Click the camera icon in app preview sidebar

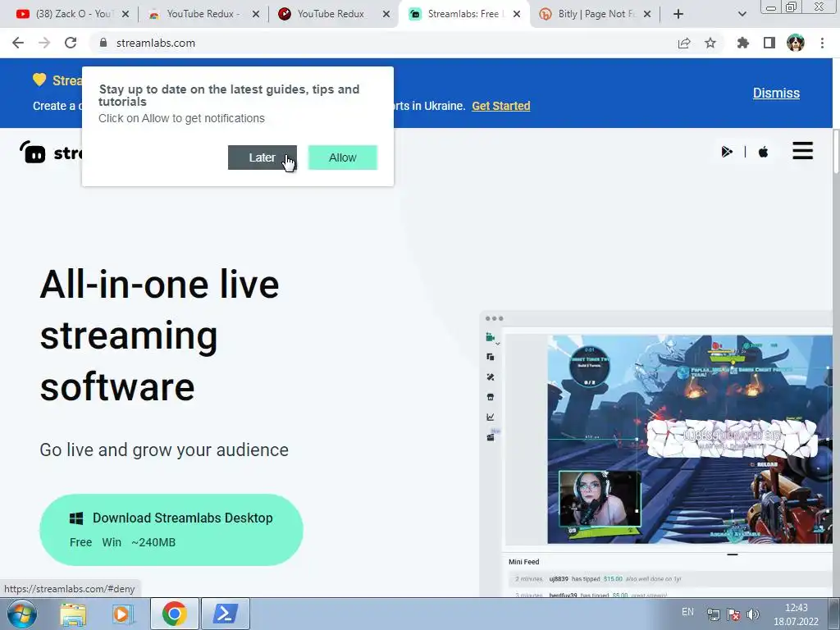[490, 337]
